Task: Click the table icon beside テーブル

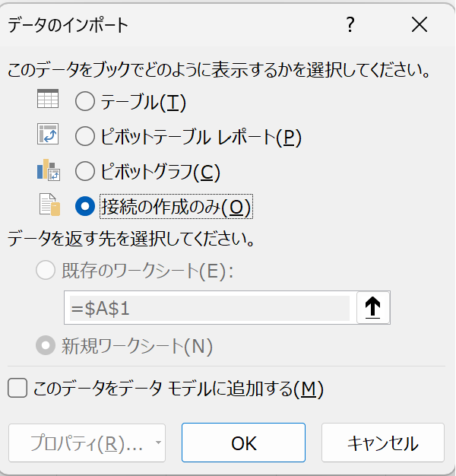Action: click(48, 99)
